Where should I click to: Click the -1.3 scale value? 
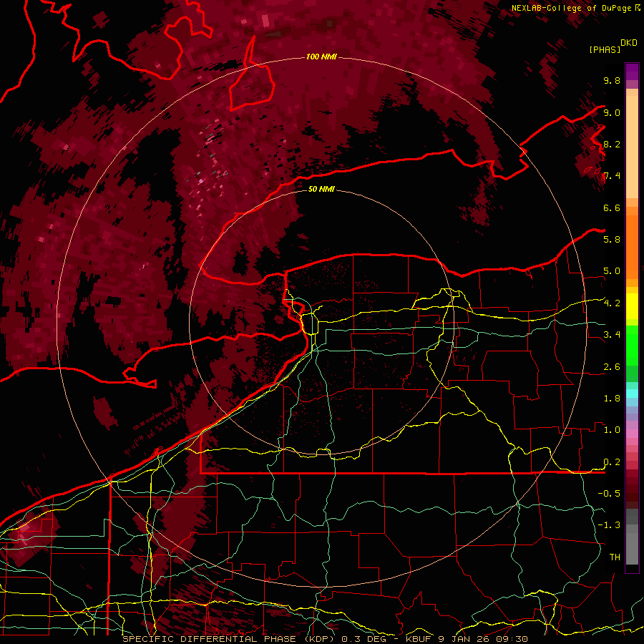click(x=609, y=525)
